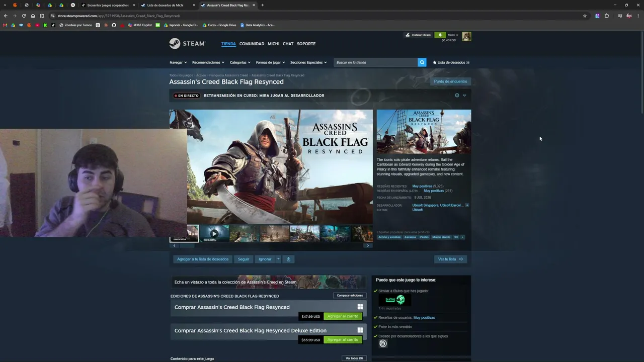
Task: Expand more developers with the plus button
Action: 467,205
